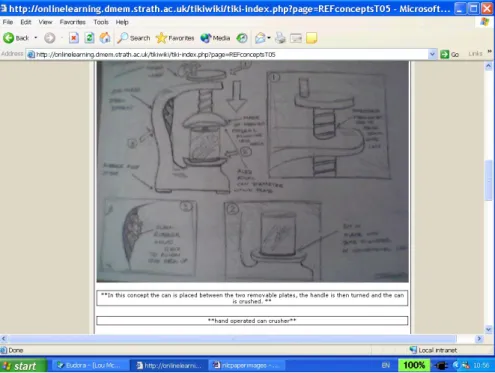The width and height of the screenshot is (495, 373).
Task: Click into the Address bar URL field
Action: coord(230,54)
